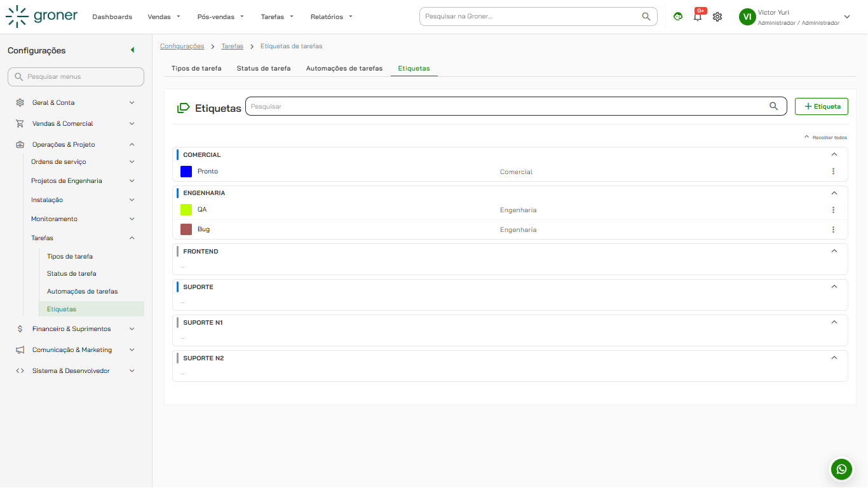Click the Comunicação & Marketing megaphone icon

click(20, 349)
